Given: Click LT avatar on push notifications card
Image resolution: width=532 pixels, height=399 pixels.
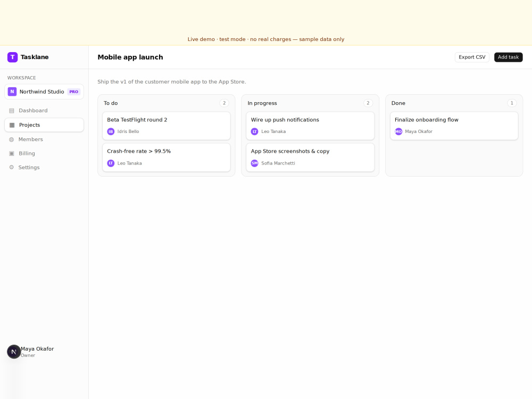Looking at the screenshot, I should pos(254,131).
